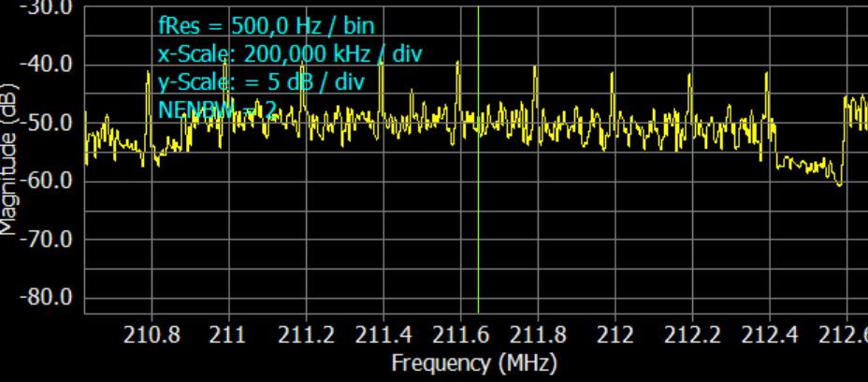Click the 210.8 tick on frequency axis
This screenshot has height=382, width=868.
[151, 336]
